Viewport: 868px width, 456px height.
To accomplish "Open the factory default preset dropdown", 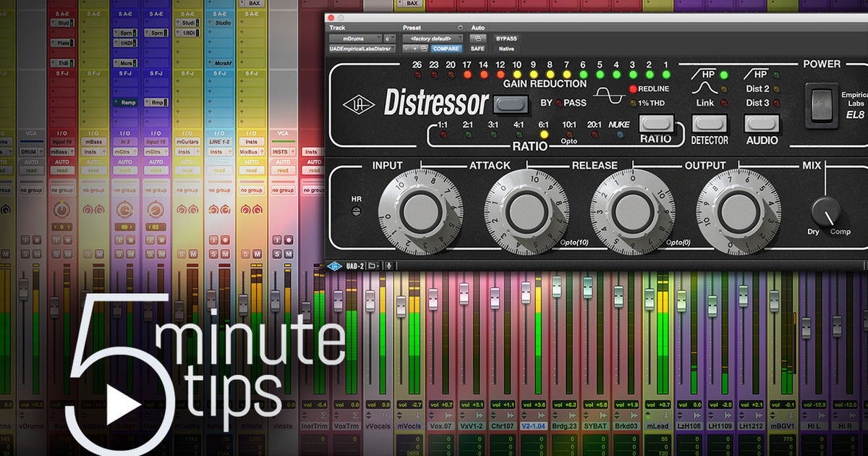I will 431,38.
